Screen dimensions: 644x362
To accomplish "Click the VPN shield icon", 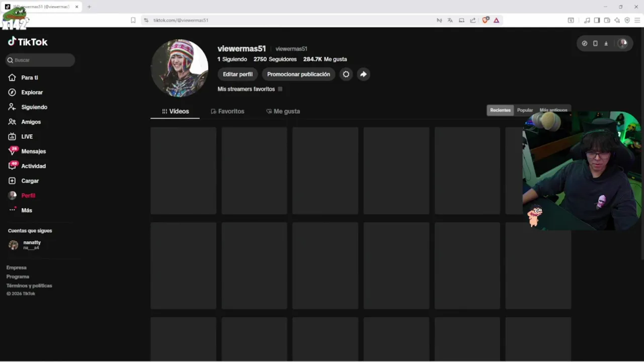I will coord(627,20).
